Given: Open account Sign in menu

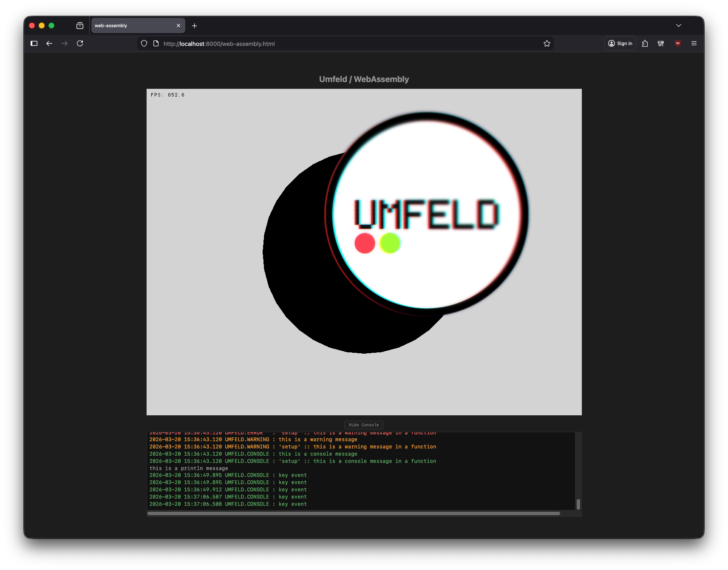Looking at the screenshot, I should pos(620,43).
